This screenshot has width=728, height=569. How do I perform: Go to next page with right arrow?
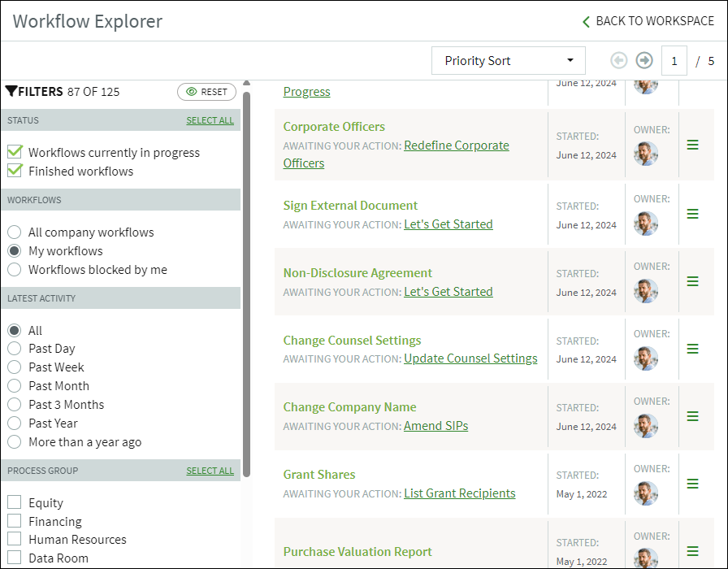(x=644, y=60)
